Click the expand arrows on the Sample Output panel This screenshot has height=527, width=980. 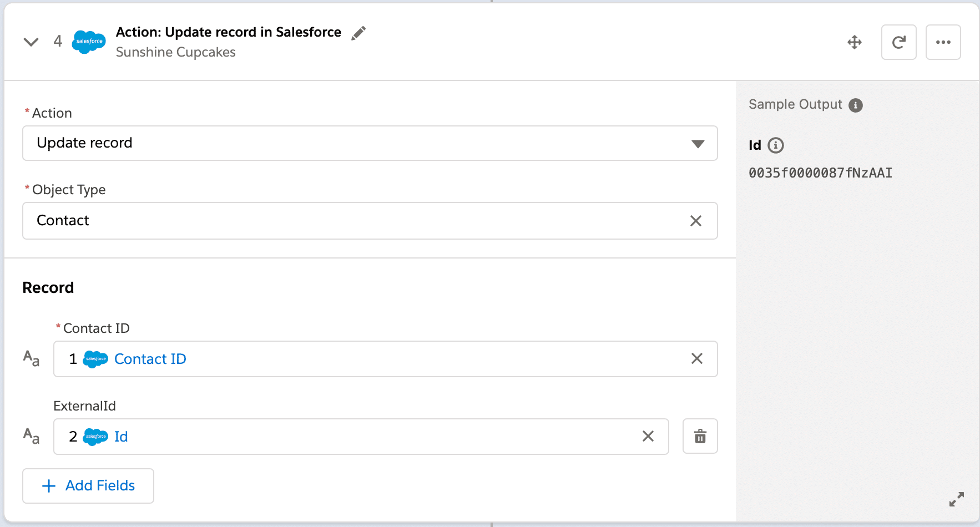click(x=957, y=499)
